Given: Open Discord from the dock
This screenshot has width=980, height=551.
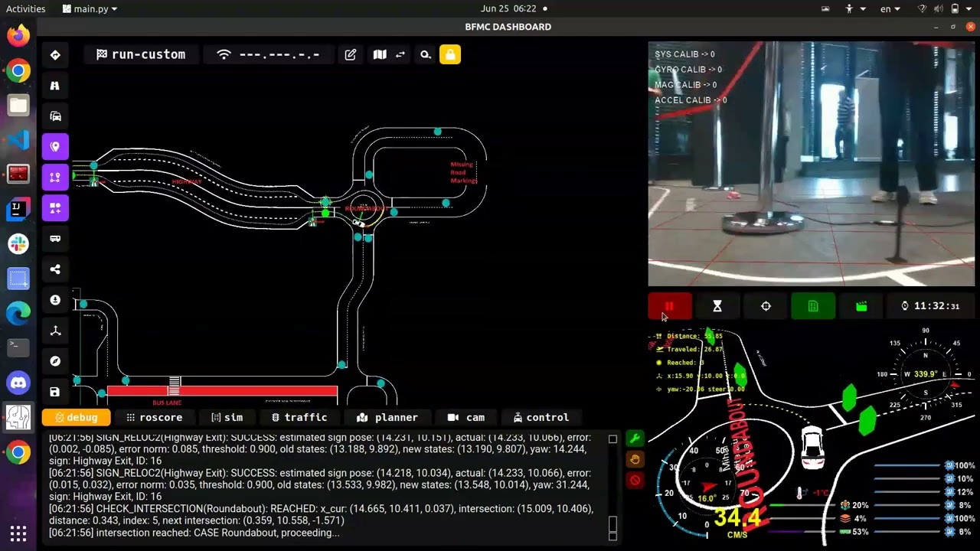Looking at the screenshot, I should coord(18,382).
